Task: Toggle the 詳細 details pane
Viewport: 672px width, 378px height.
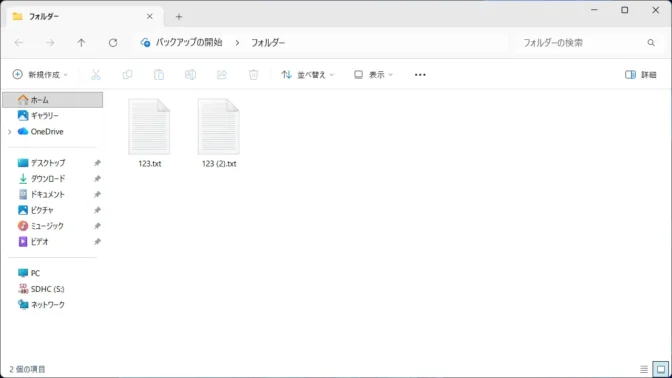Action: [641, 75]
